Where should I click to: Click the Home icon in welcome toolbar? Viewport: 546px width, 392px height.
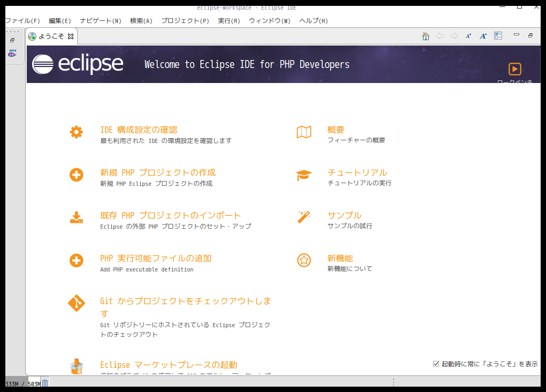click(426, 36)
